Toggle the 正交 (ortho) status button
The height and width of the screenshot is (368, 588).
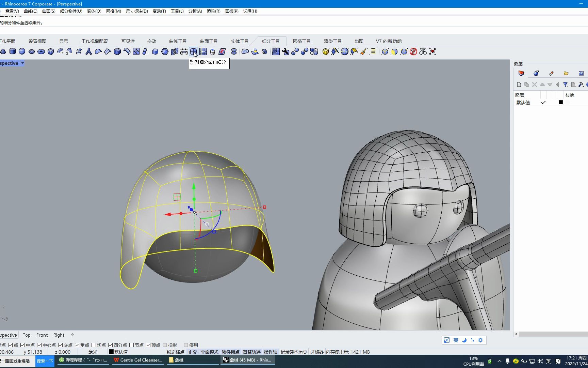193,352
